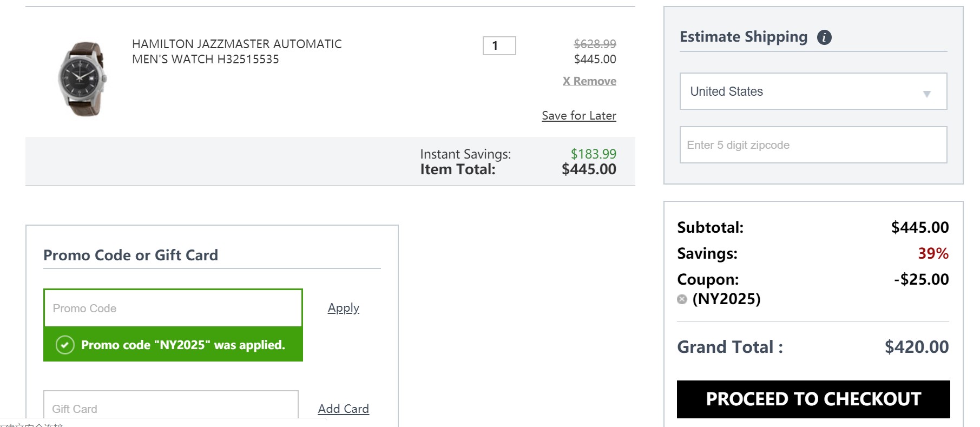Focus the Promo Code input field
The image size is (980, 427).
coord(173,308)
